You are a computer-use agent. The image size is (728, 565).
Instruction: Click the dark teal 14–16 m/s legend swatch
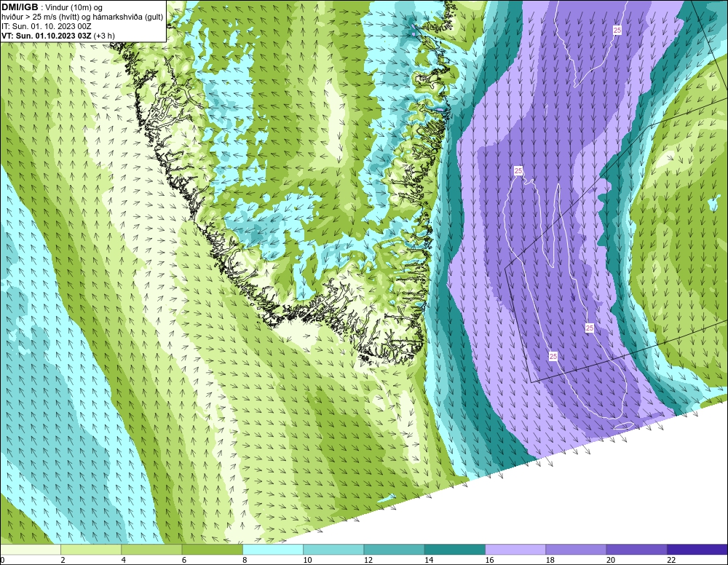[x=454, y=550]
